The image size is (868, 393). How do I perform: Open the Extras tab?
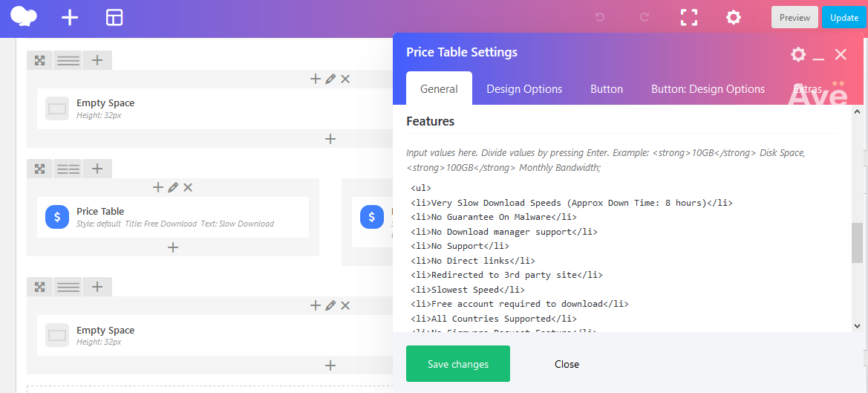[x=807, y=88]
